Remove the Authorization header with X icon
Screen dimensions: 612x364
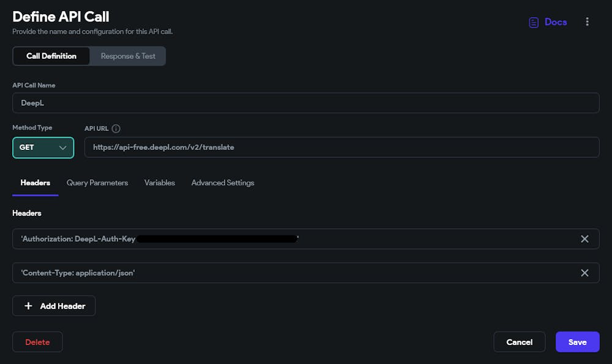coord(584,239)
